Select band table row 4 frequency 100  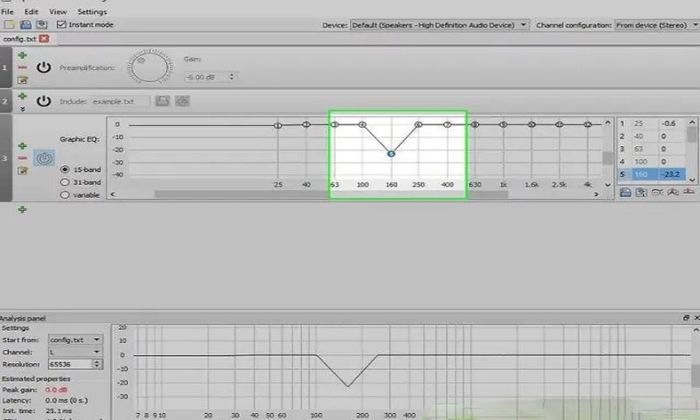tap(641, 161)
